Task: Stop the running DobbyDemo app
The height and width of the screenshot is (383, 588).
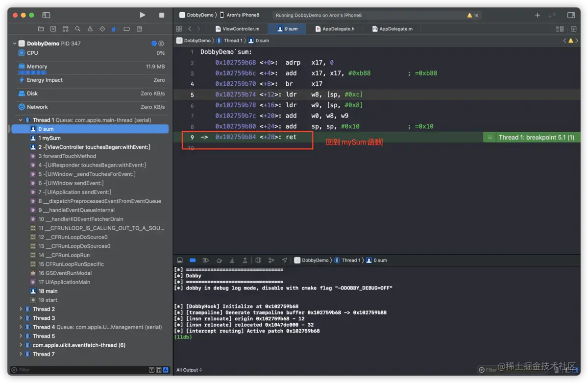Action: 162,15
